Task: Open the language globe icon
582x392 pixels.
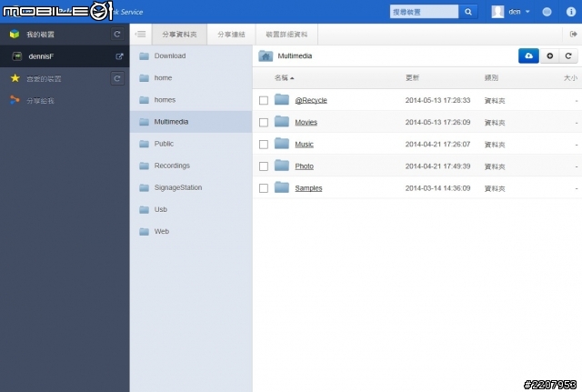Action: point(547,12)
